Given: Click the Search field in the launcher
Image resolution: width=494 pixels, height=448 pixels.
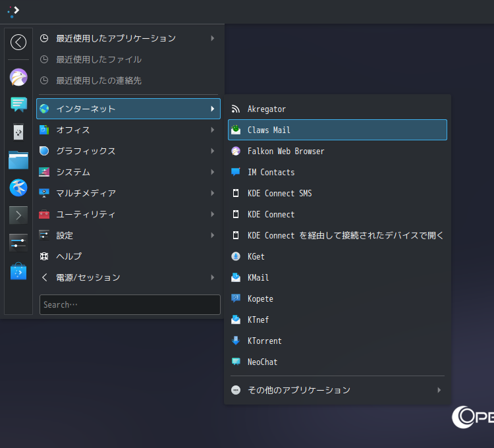Looking at the screenshot, I should pyautogui.click(x=130, y=304).
